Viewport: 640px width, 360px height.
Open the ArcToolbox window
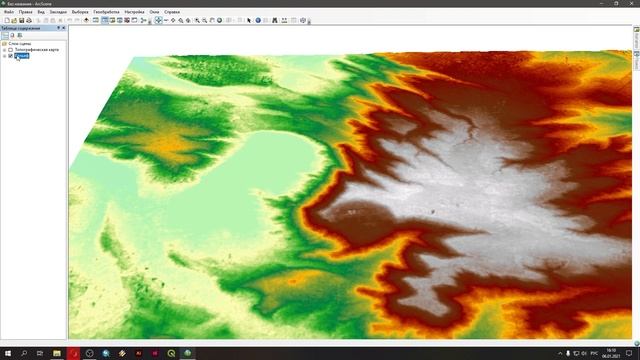click(x=127, y=20)
